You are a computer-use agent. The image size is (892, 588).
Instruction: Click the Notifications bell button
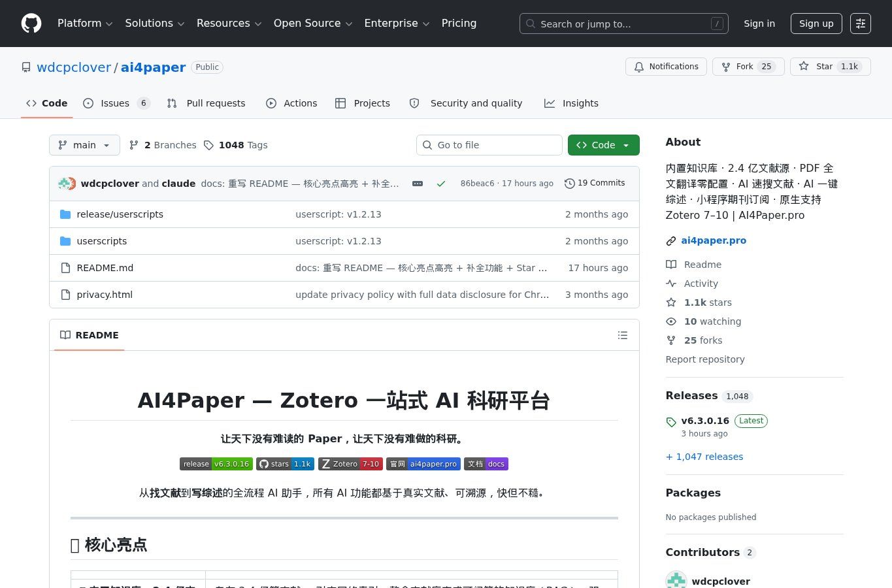click(666, 67)
